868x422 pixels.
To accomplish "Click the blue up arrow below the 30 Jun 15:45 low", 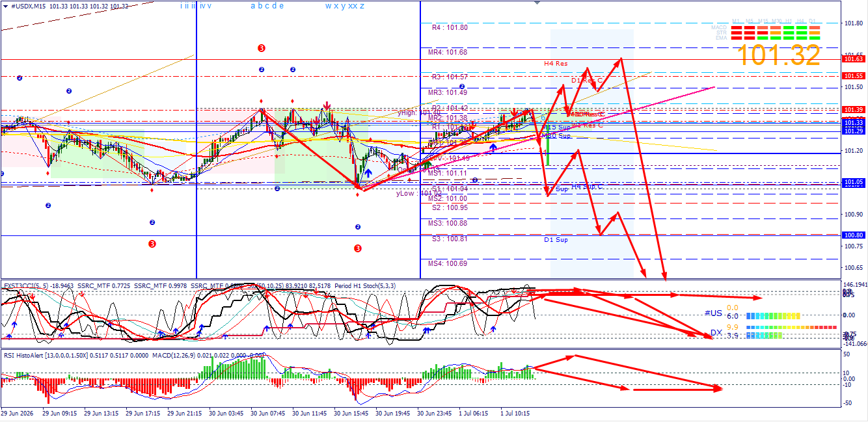I will tap(368, 174).
